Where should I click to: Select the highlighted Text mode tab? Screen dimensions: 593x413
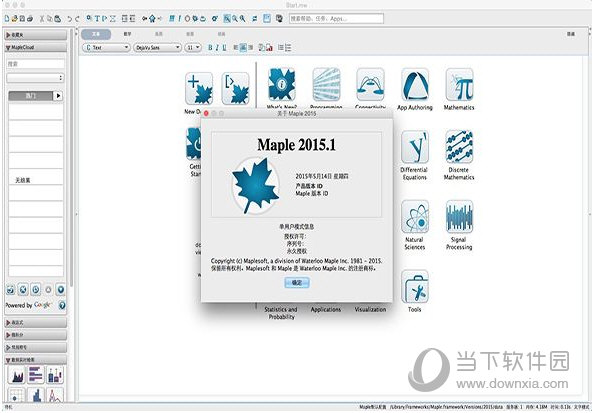(96, 34)
